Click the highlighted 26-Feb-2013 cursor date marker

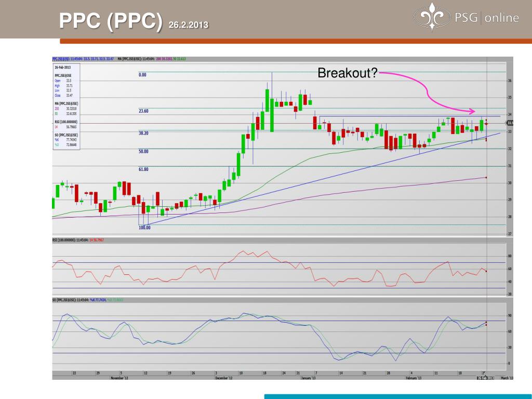tap(486, 378)
